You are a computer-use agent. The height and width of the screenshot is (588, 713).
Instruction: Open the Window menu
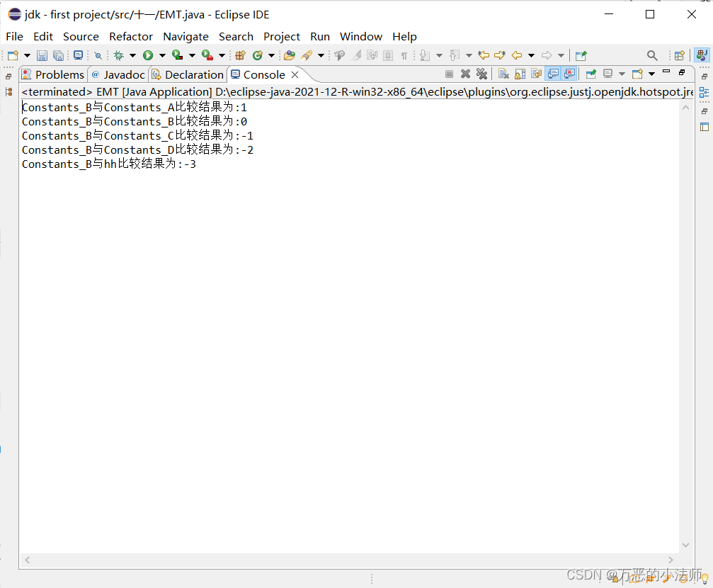pyautogui.click(x=361, y=36)
